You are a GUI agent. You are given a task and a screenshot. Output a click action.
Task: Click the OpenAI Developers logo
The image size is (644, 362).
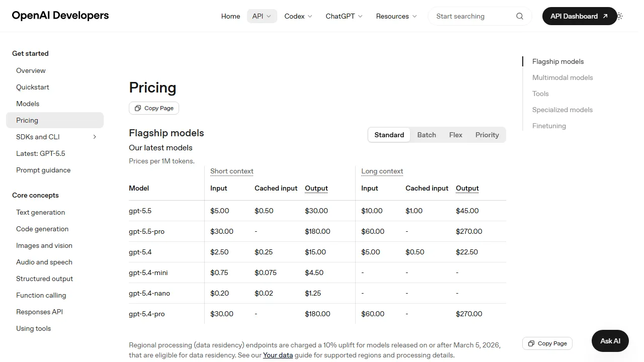(60, 16)
